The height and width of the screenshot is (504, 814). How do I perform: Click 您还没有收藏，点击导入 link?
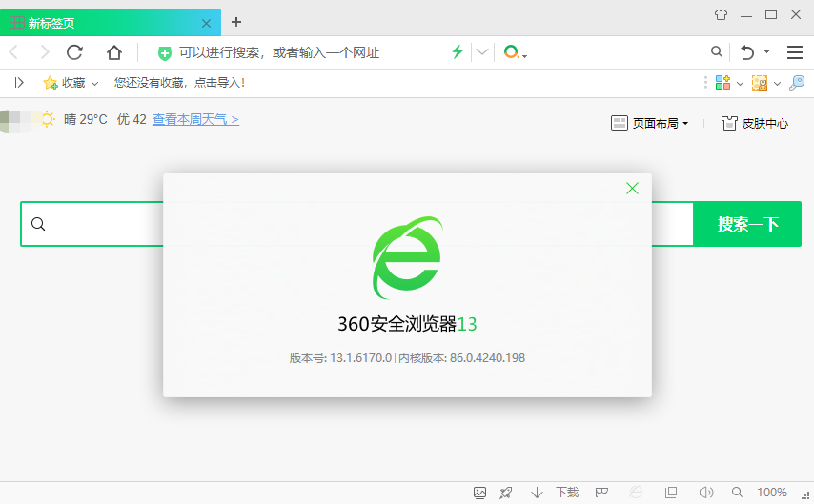coord(179,83)
